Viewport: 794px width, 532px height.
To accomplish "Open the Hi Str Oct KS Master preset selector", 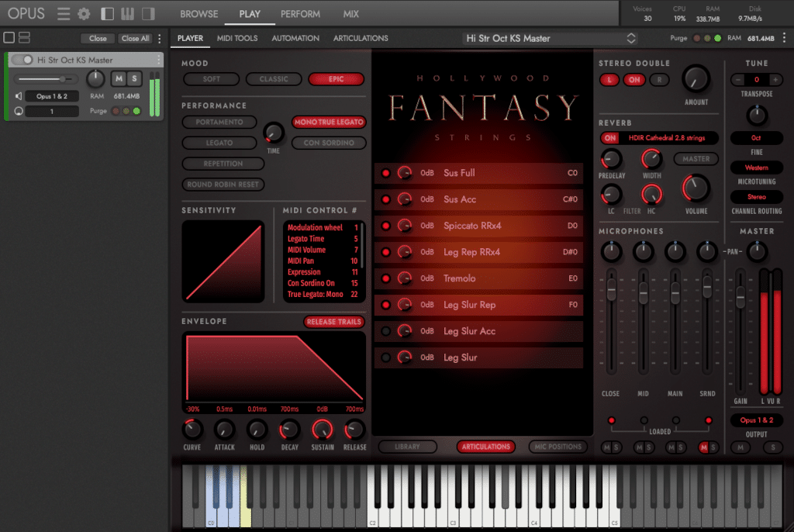I will pyautogui.click(x=551, y=39).
